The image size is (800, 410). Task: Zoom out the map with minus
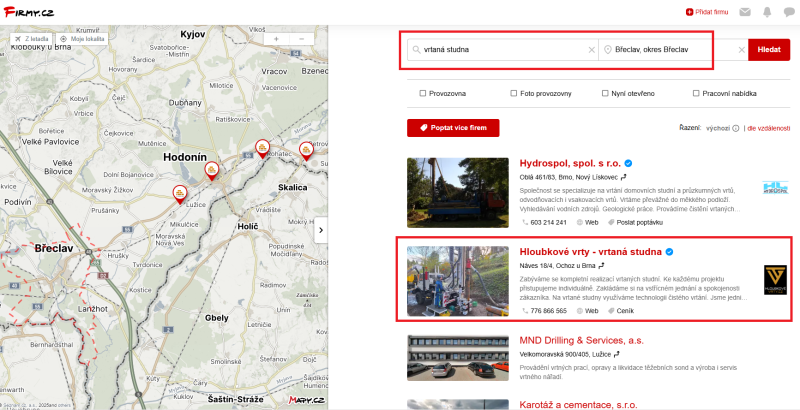coord(301,39)
